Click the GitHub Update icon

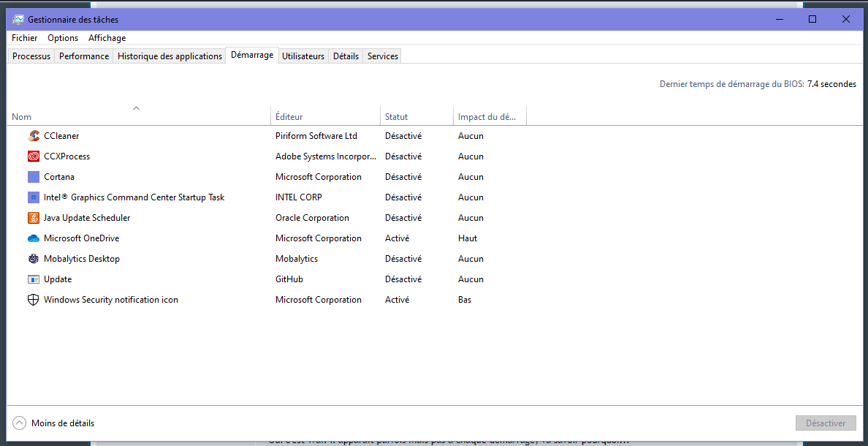click(x=34, y=279)
